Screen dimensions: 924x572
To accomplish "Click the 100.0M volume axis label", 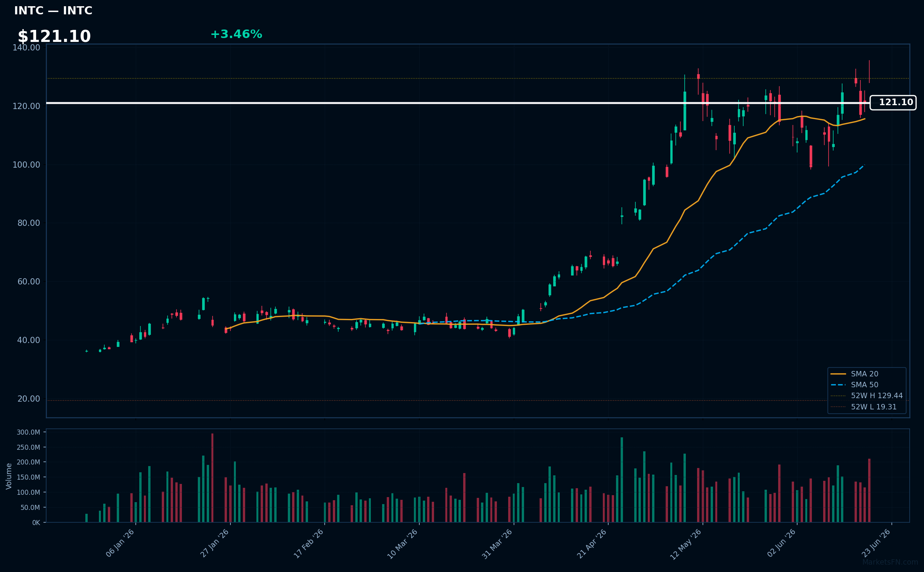I will [x=28, y=492].
